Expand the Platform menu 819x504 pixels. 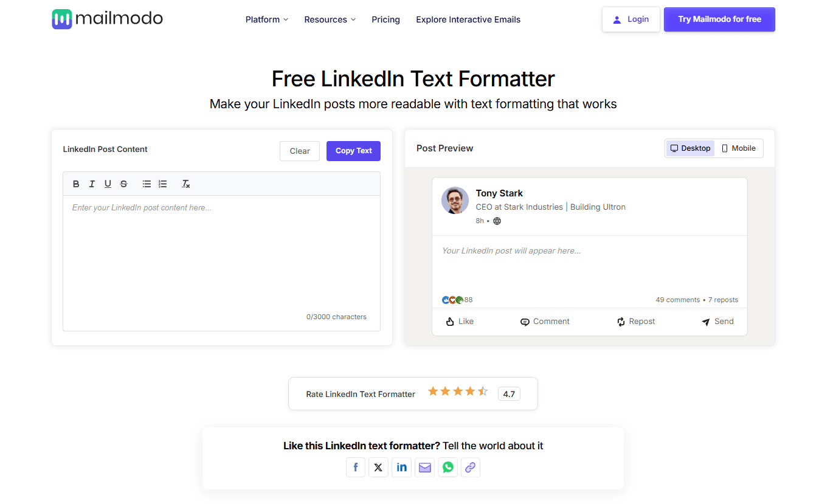pos(267,19)
